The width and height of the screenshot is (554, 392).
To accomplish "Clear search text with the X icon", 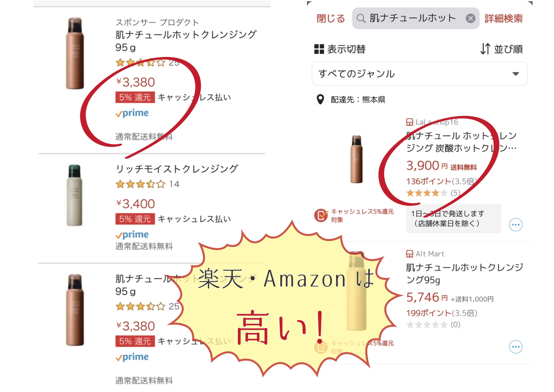I will 471,18.
